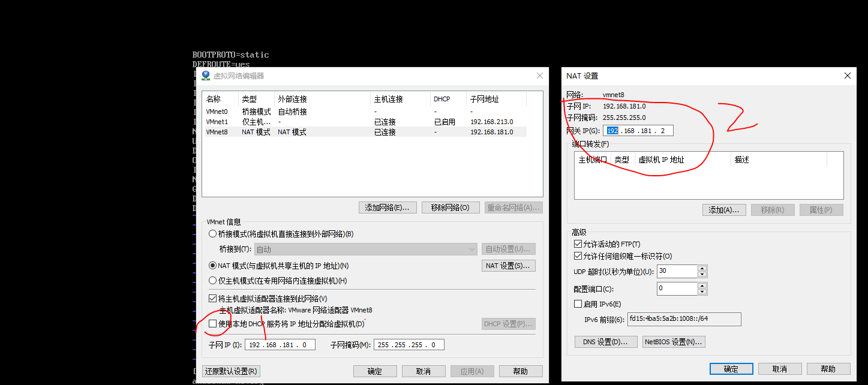The image size is (868, 385).
Task: Select the VMnet8 NAT network row
Action: coord(252,131)
